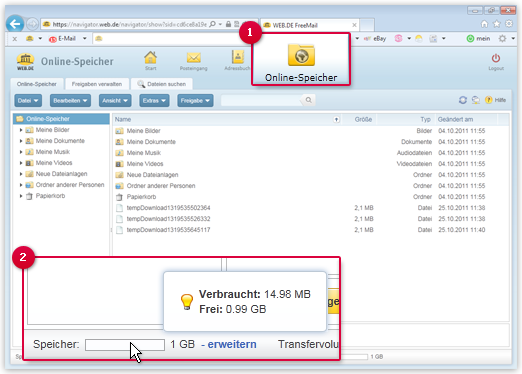Select Meine Dokumente row in file list
522x374 pixels.
coord(311,142)
